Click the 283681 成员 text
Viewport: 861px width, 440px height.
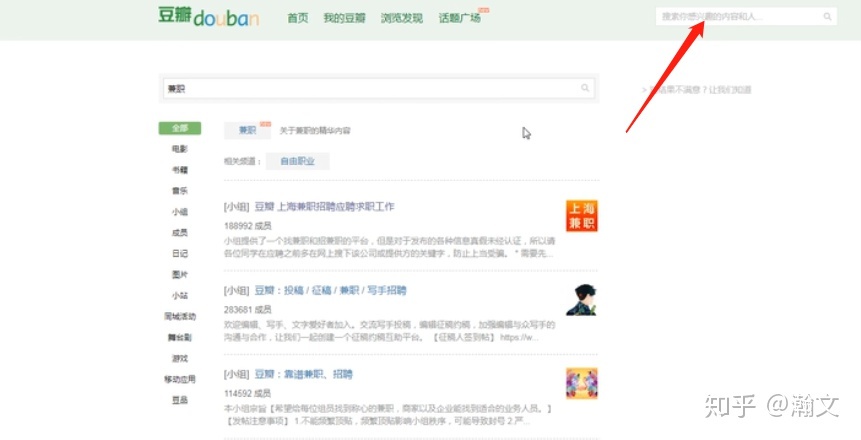[248, 309]
